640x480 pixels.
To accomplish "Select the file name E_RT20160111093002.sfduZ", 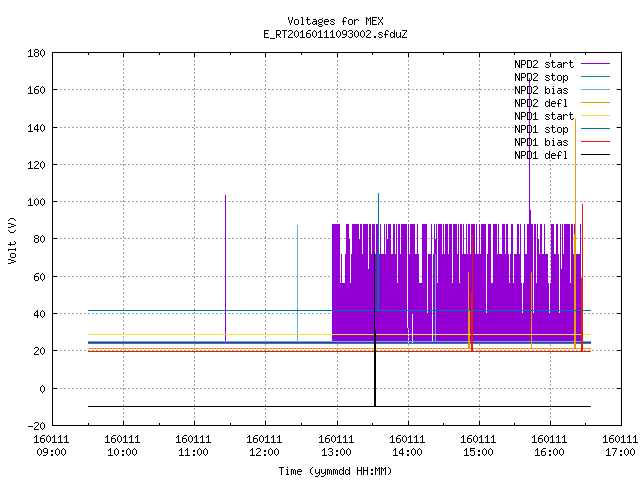I will pyautogui.click(x=335, y=34).
